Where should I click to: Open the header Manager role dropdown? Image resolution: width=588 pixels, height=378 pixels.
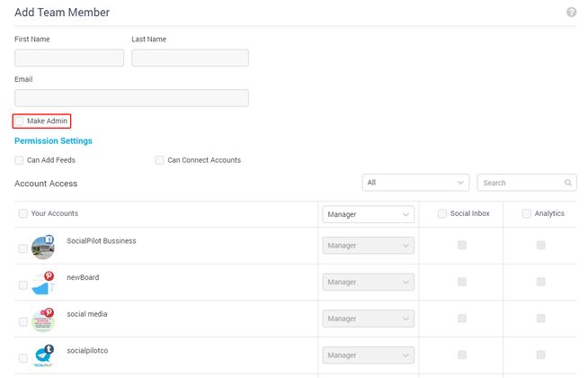(368, 214)
